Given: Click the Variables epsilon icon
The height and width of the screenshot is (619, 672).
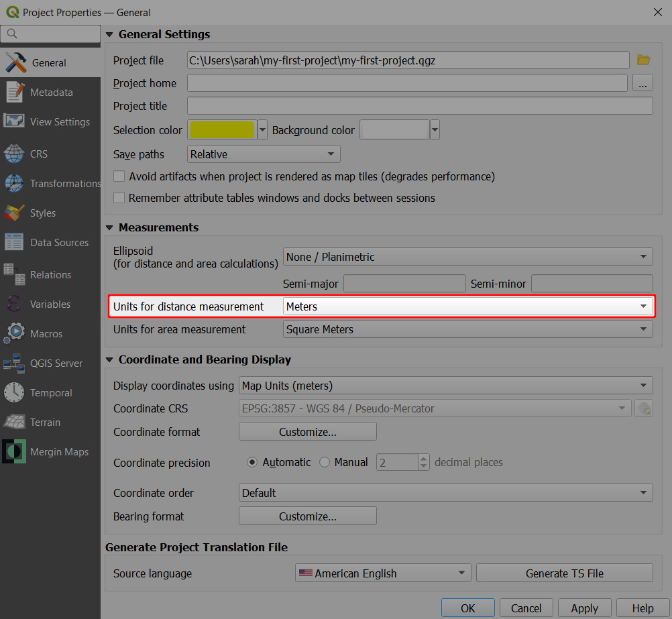Looking at the screenshot, I should [x=13, y=304].
